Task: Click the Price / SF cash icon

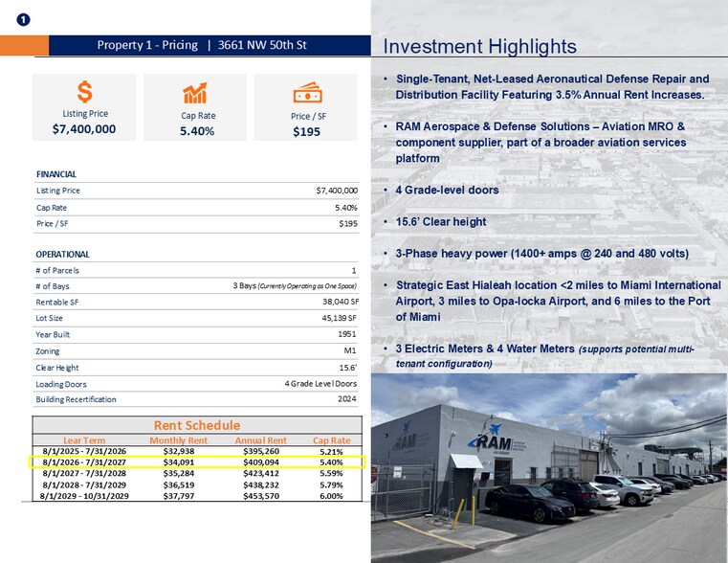Action: coord(306,92)
